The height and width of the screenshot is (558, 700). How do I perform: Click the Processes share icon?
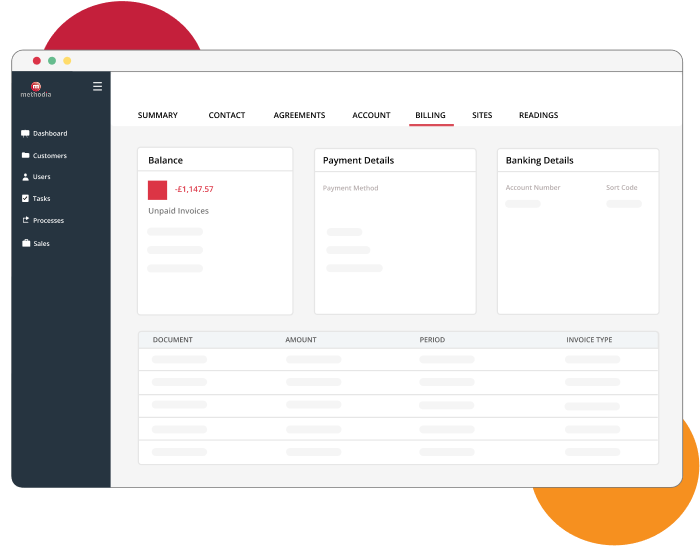tap(25, 220)
